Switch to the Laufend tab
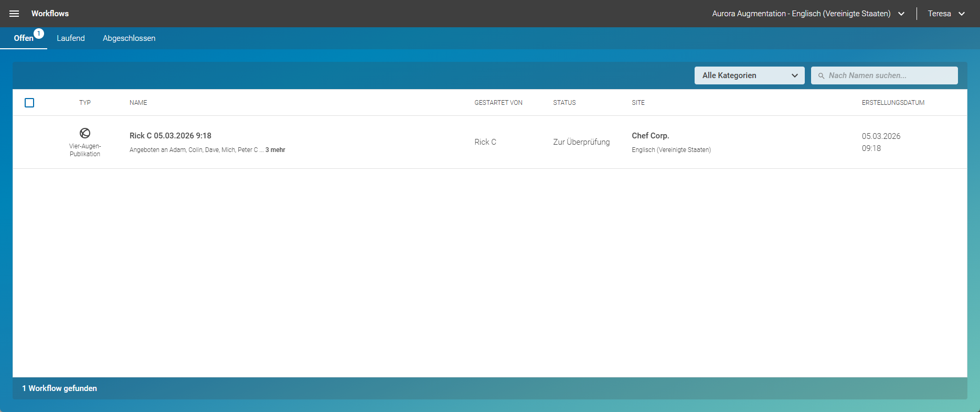The height and width of the screenshot is (412, 980). pyautogui.click(x=71, y=38)
